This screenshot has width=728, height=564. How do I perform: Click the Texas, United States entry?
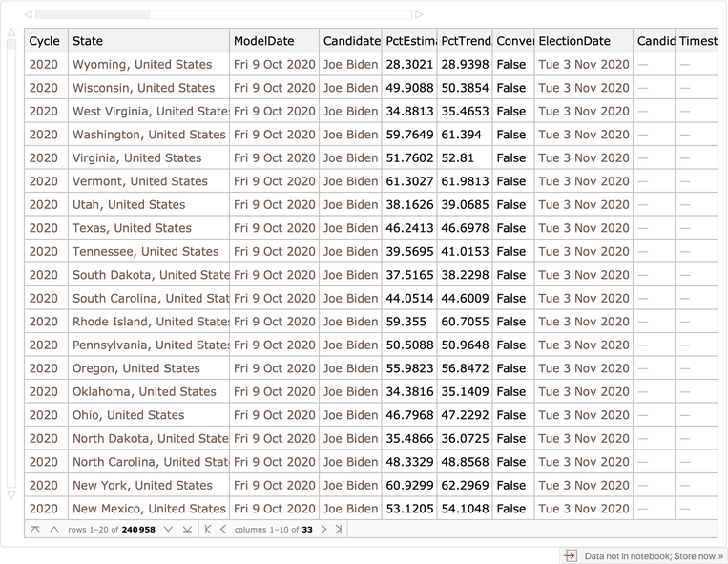pyautogui.click(x=132, y=228)
